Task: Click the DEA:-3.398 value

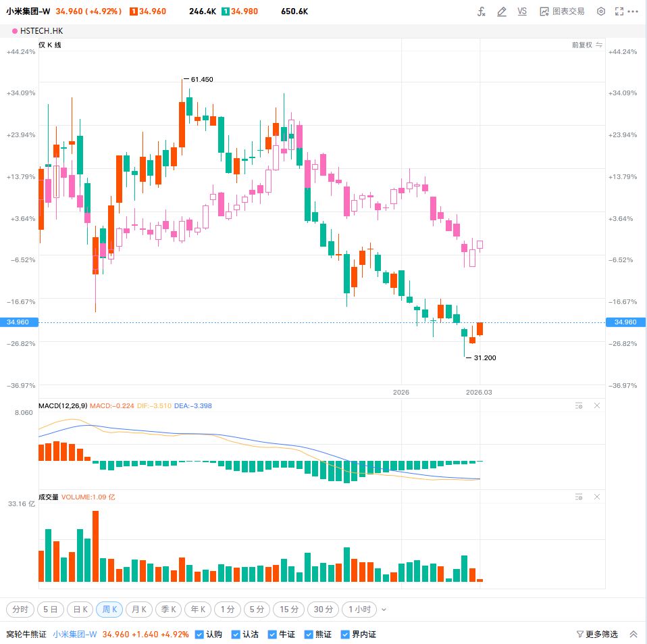Action: 192,406
